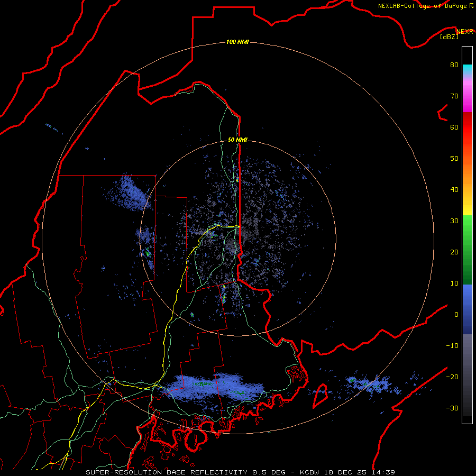Click the -30 value on the dBZ scale

pos(452,408)
